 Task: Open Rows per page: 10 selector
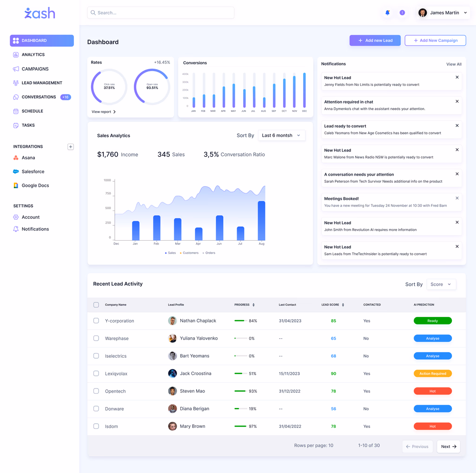point(314,446)
